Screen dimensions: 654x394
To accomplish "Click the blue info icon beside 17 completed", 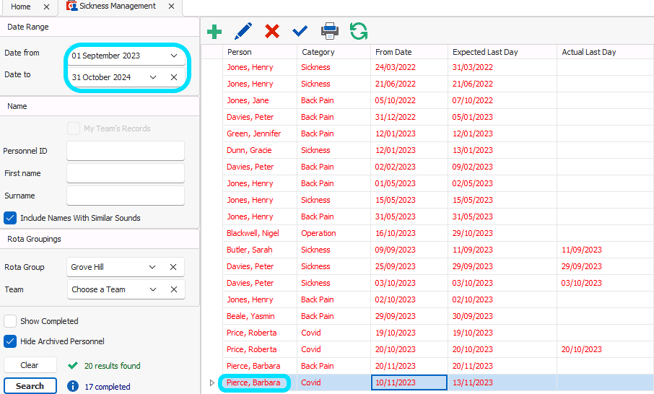I will pyautogui.click(x=73, y=386).
